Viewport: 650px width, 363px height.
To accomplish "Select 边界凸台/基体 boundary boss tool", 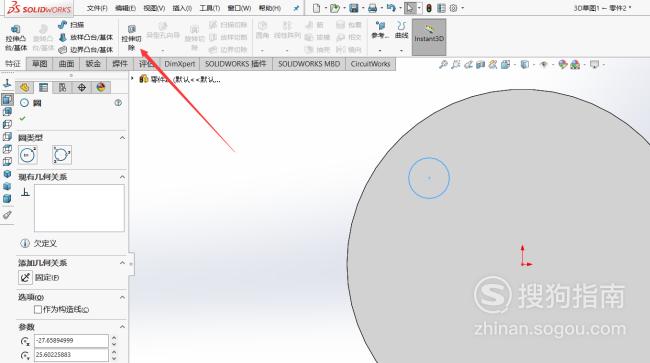I will 86,50.
